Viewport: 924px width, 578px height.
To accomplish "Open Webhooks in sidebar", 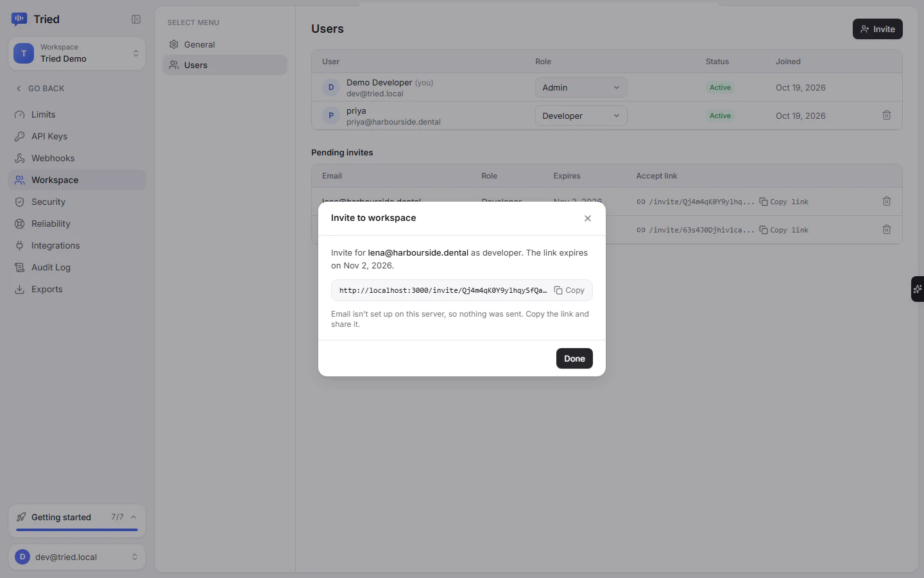I will tap(77, 158).
